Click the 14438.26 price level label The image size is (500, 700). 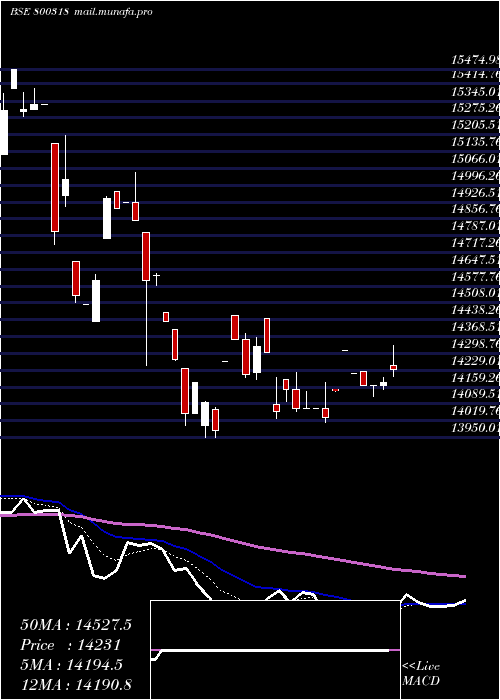[475, 310]
